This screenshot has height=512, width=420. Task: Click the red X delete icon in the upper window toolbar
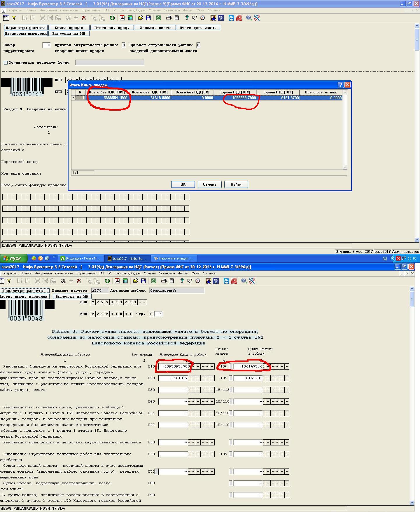tap(84, 18)
